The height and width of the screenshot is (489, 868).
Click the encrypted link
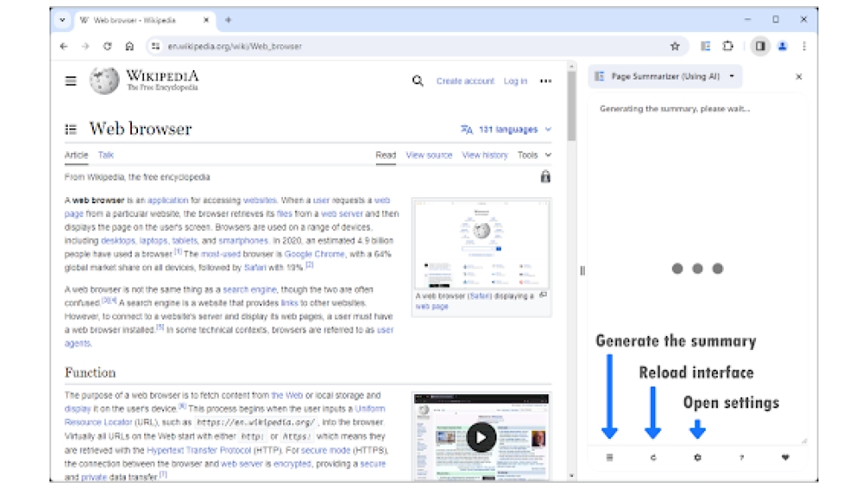293,464
